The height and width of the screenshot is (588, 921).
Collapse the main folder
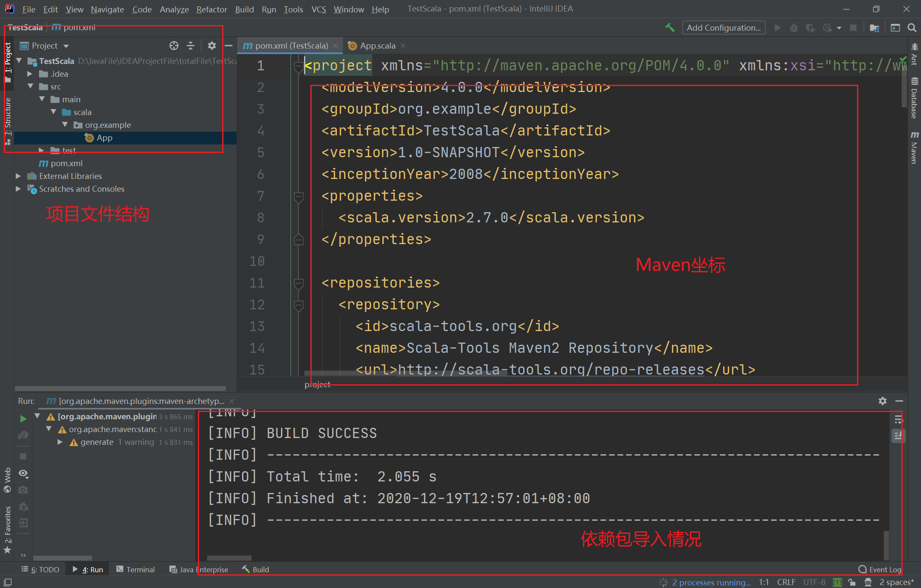pyautogui.click(x=42, y=99)
